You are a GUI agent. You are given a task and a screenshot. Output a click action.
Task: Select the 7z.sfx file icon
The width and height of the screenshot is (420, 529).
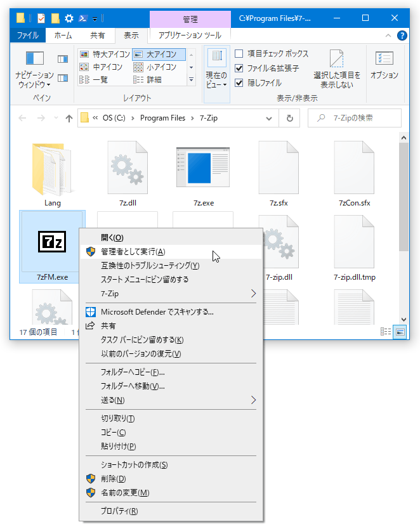pos(279,167)
